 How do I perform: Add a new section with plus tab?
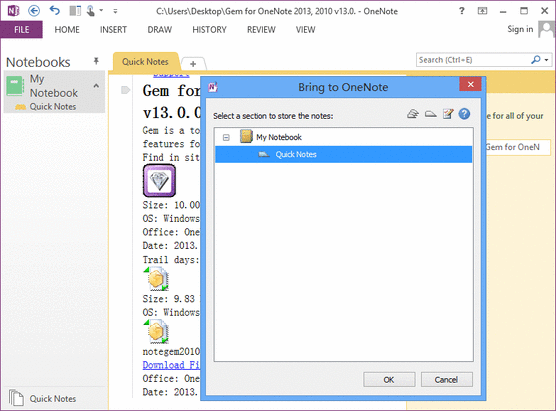[193, 64]
